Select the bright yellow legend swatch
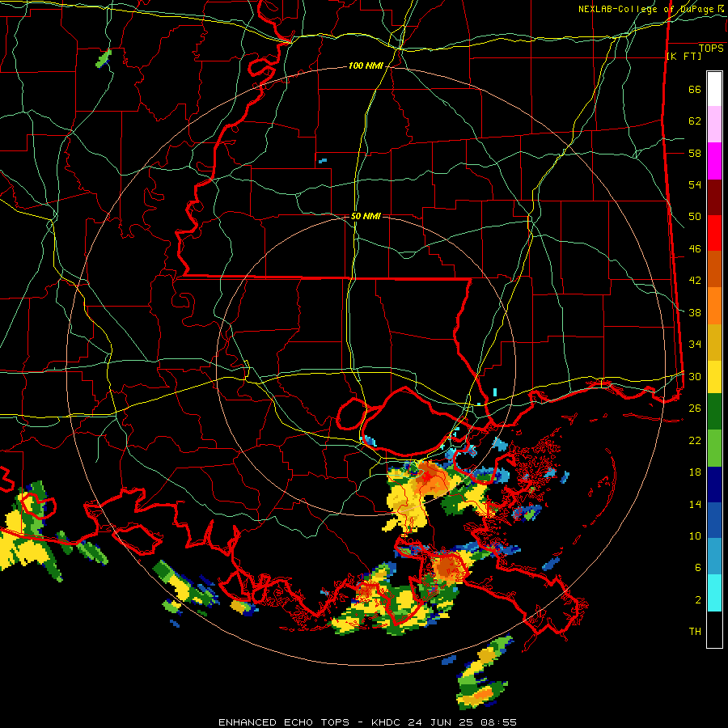728x728 pixels. point(714,377)
